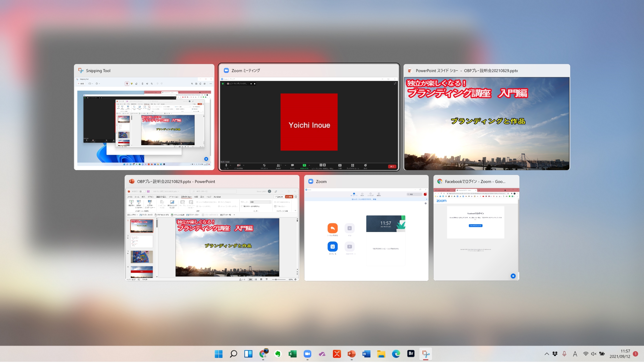Select the Zoom home window showing 11:57
Screen dimensions: 644x363
click(x=366, y=228)
